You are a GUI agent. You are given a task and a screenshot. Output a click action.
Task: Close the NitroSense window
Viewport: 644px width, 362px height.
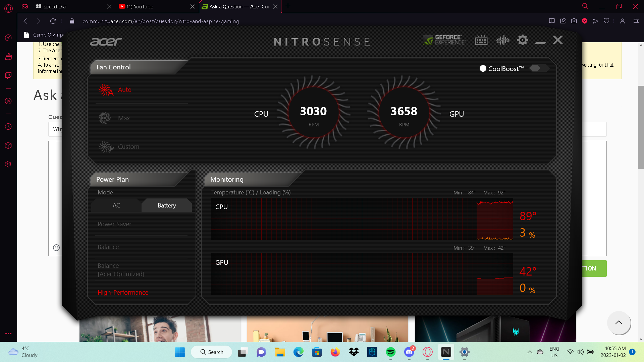(558, 40)
